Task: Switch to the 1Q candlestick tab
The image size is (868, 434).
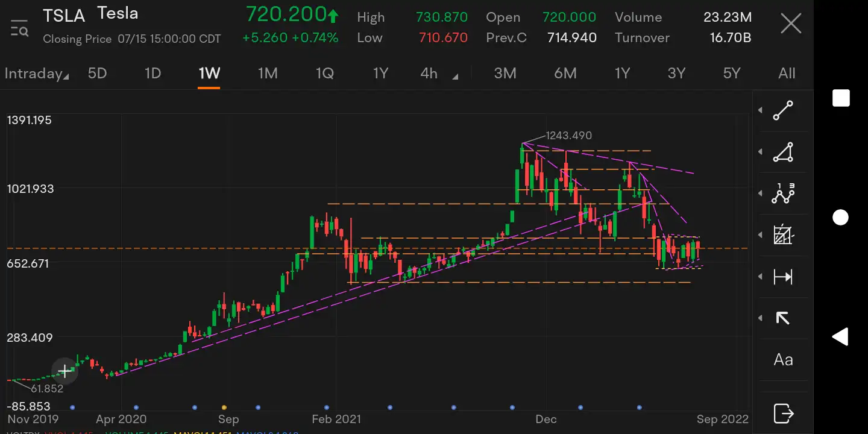Action: point(324,74)
